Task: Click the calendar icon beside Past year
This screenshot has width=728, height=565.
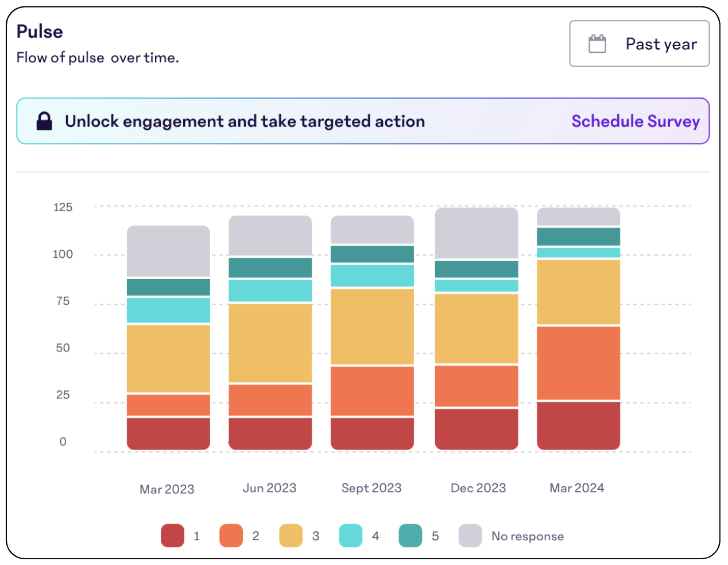Action: point(597,43)
